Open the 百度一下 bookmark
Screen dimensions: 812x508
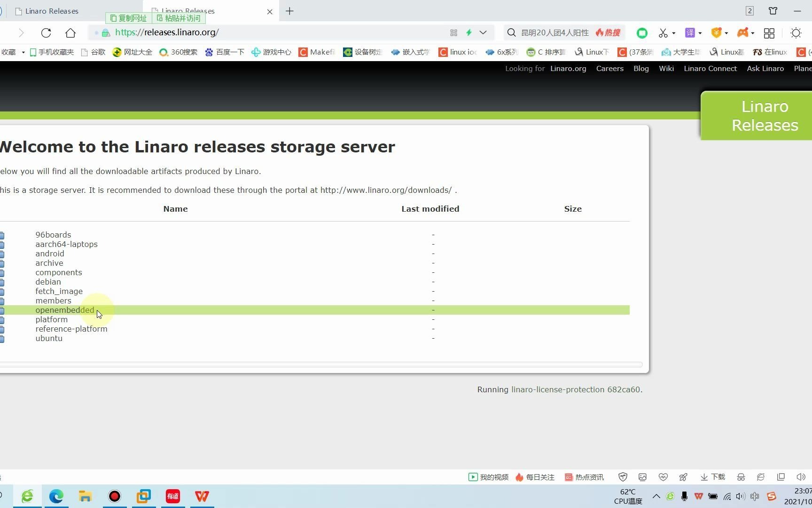pyautogui.click(x=225, y=52)
